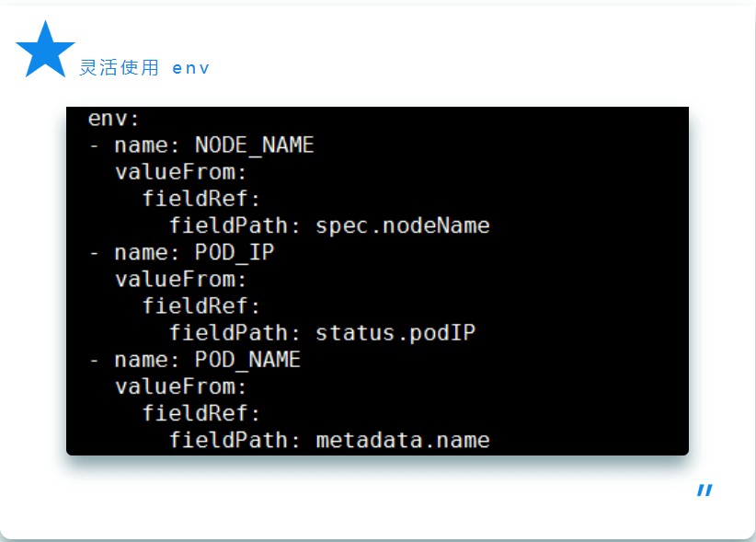Click the first valueFrom key under NODE_NAME
The width and height of the screenshot is (756, 542).
click(x=181, y=172)
